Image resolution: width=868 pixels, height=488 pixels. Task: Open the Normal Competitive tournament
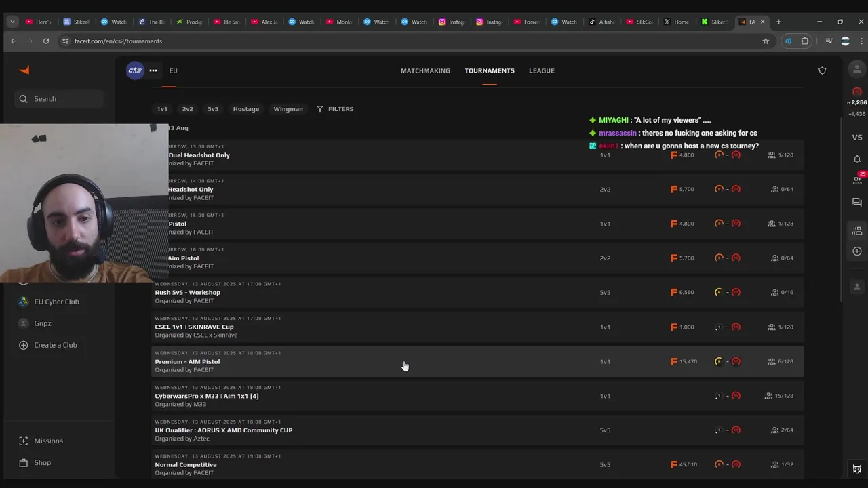pos(477,465)
